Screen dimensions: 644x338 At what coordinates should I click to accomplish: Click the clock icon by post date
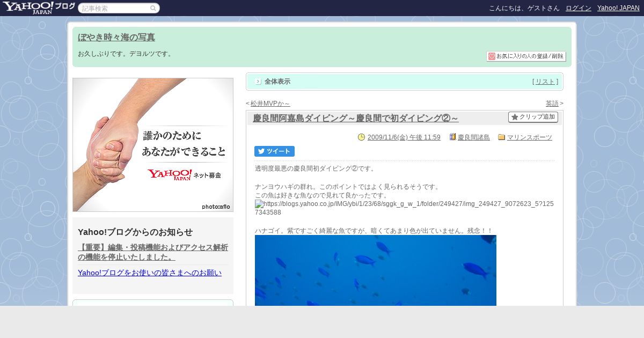361,137
